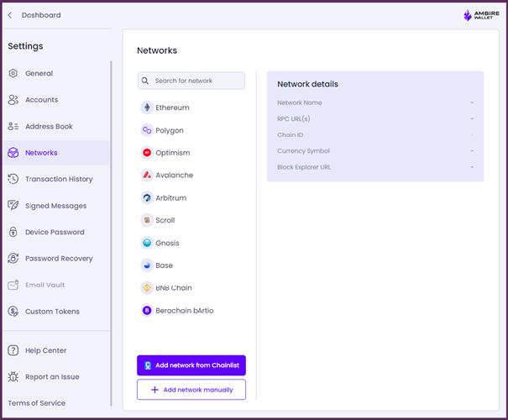This screenshot has height=420, width=508.
Task: Click the Base network logo
Action: 147,265
